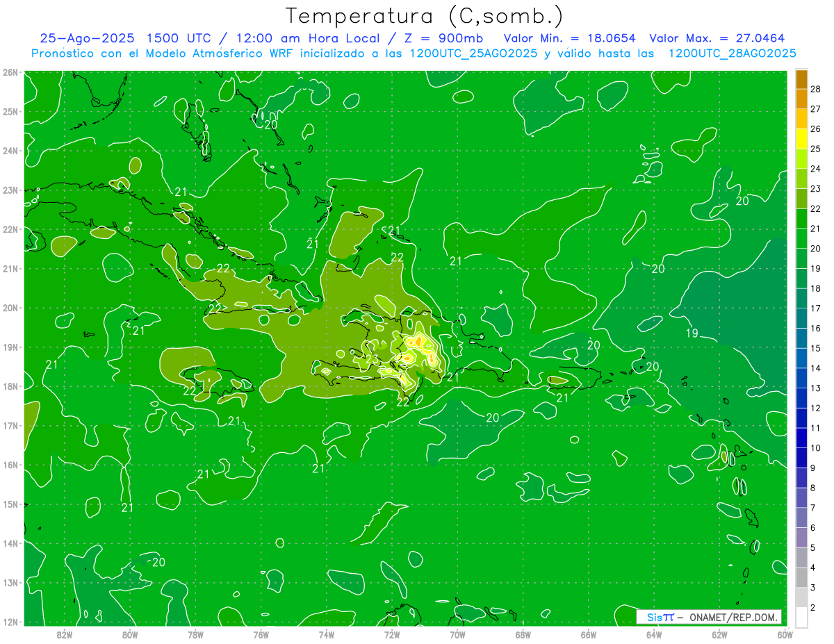Viewport: 834px width, 644px height.
Task: Click the "Temperatura (C,somb.)" chart title
Action: pos(425,17)
